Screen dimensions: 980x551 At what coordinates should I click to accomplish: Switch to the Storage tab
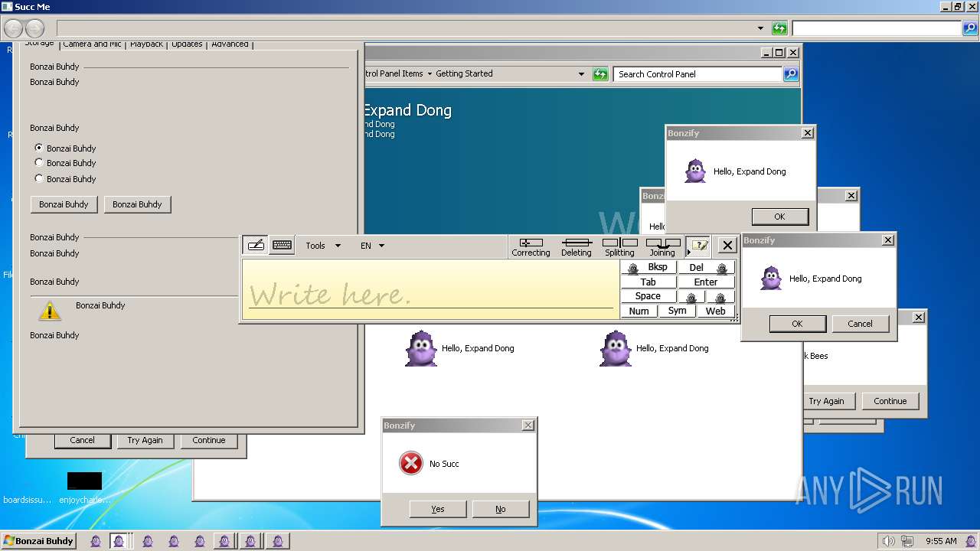(x=39, y=44)
